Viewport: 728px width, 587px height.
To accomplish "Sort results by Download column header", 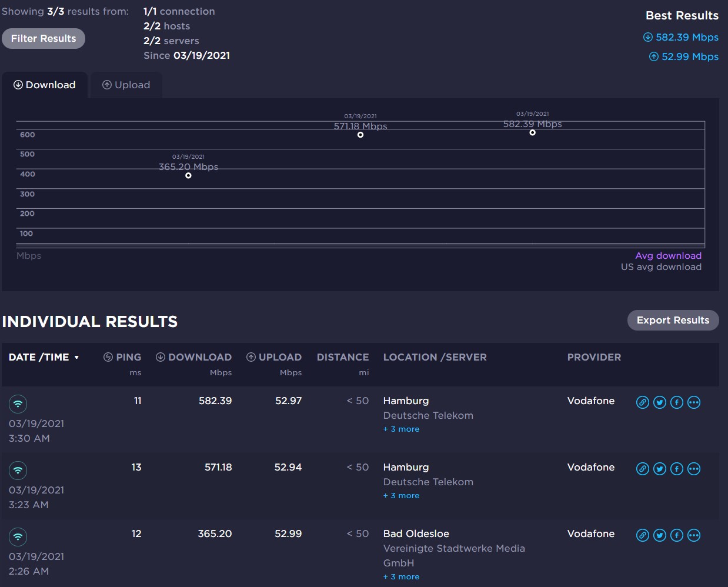I will click(193, 357).
